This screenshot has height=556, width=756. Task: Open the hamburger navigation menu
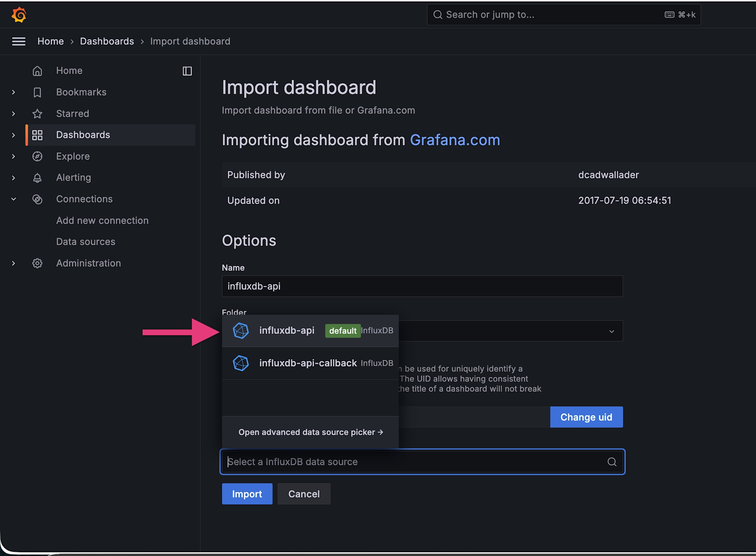point(19,41)
